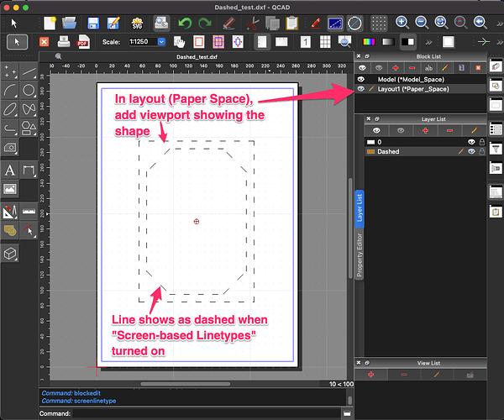Open the Point drawing tools
The width and height of the screenshot is (504, 420).
point(10,71)
